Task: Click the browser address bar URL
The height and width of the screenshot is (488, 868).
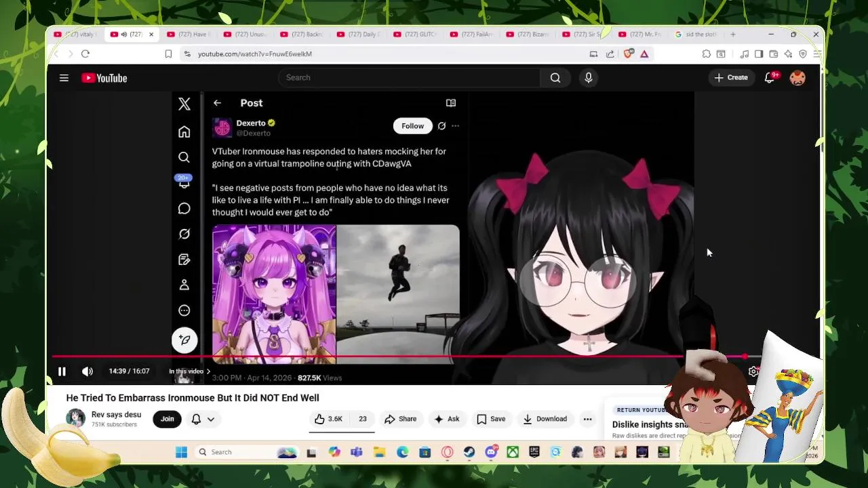Action: (255, 54)
